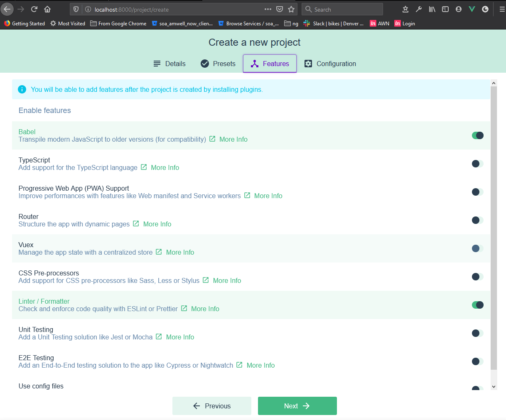Click the Next button

pyautogui.click(x=297, y=406)
